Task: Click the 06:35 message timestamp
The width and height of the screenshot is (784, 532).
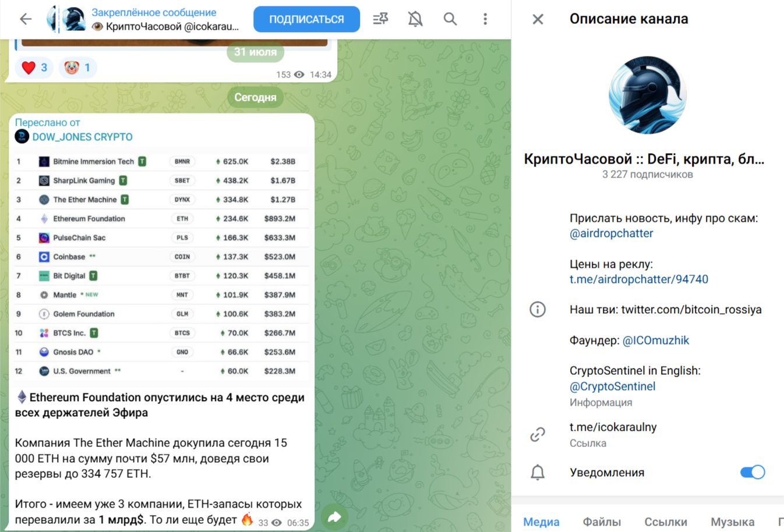Action: pos(298,523)
